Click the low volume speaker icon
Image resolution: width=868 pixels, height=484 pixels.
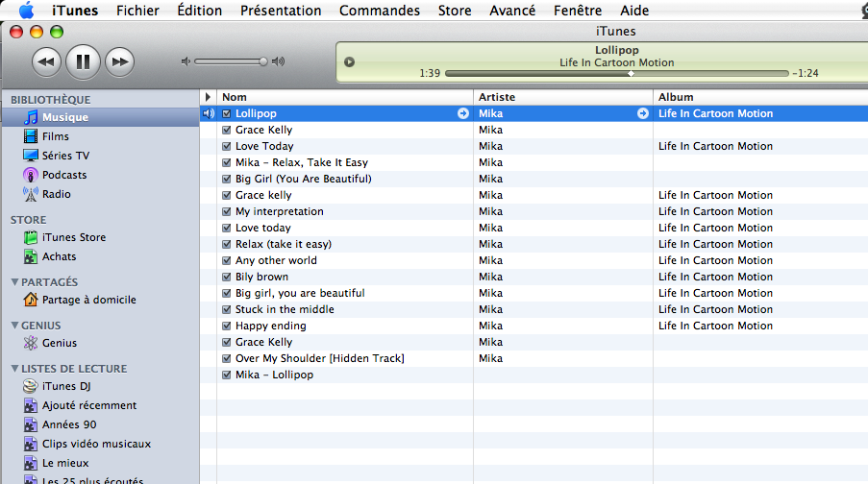(186, 61)
